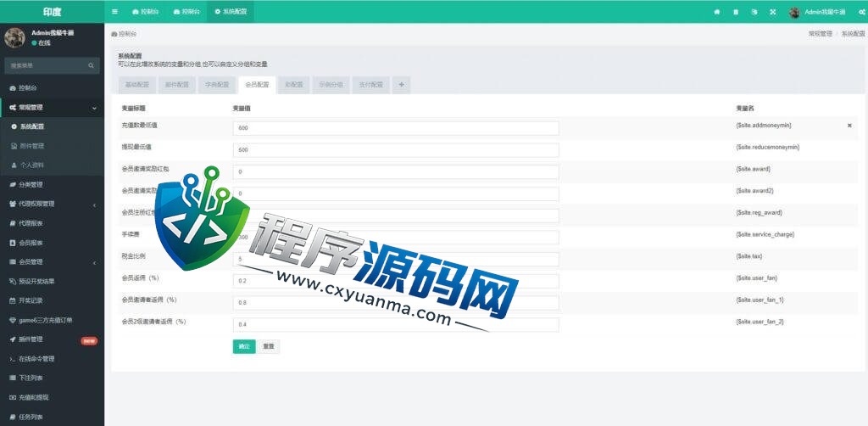Click the 变量标题 column header

click(133, 108)
